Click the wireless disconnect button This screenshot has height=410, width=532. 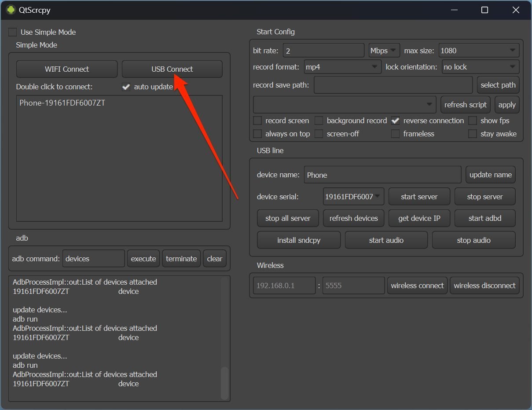click(484, 286)
